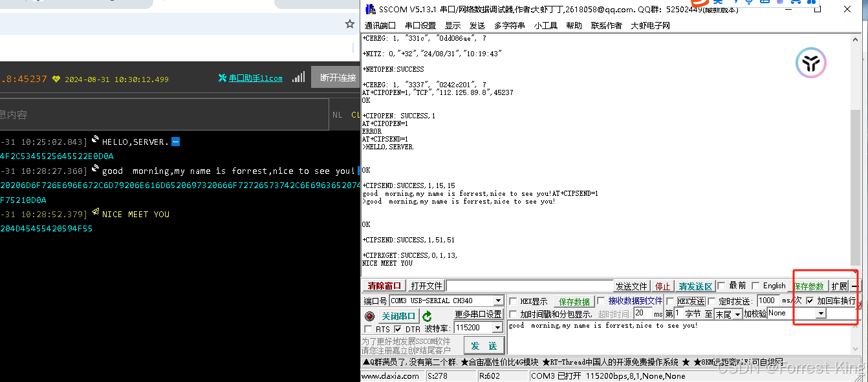Screen dimensions: 868x382
Task: Open the 通讯端口 menu
Action: click(x=380, y=25)
